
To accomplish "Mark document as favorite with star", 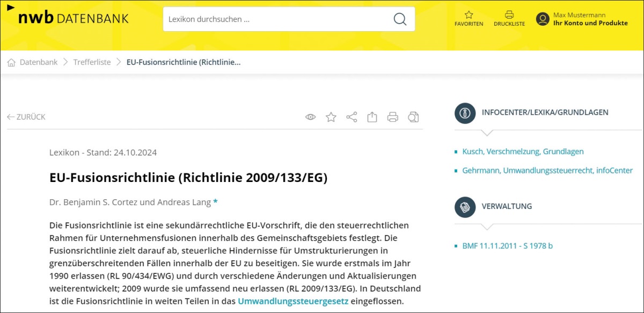I will (331, 117).
